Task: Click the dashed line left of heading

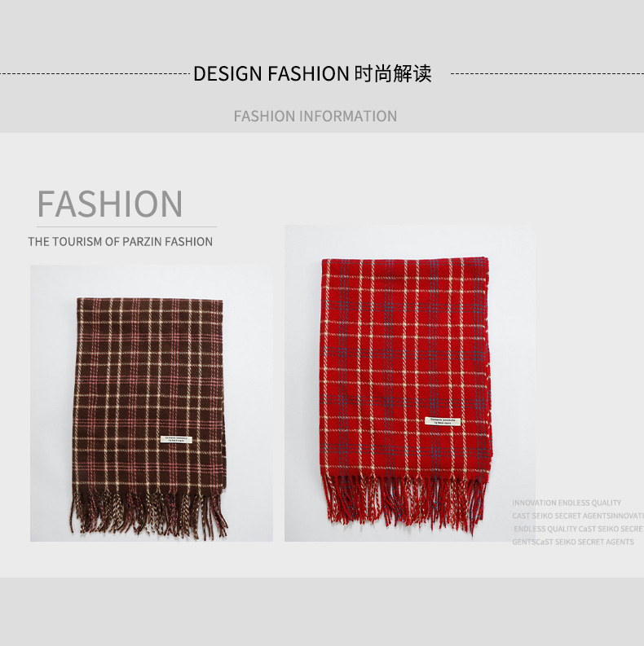Action: [95, 74]
